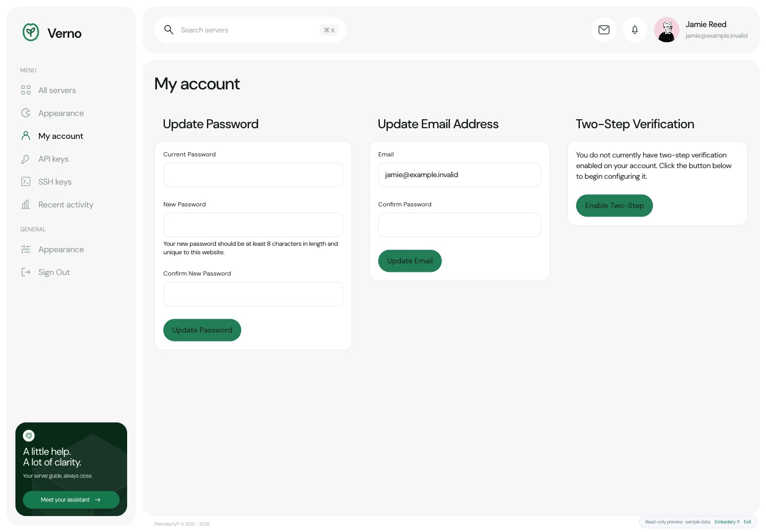Focus the Current Password field
Screen dimensions: 766x532
tap(253, 174)
